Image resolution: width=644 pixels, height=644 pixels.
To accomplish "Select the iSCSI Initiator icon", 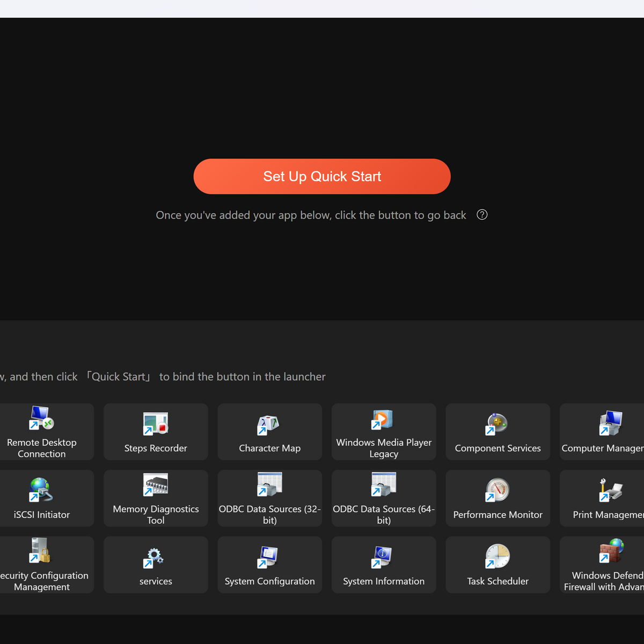I will click(x=41, y=490).
